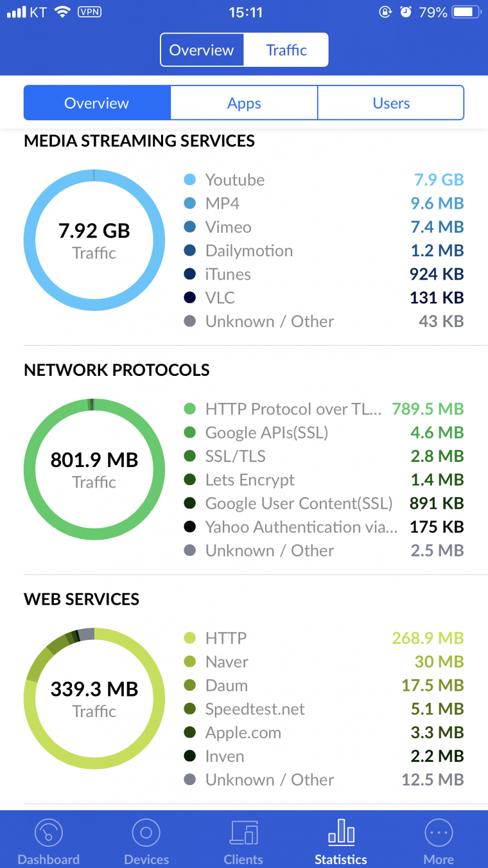Select the Statistics bar chart icon
Viewport: 488px width, 868px height.
341,831
